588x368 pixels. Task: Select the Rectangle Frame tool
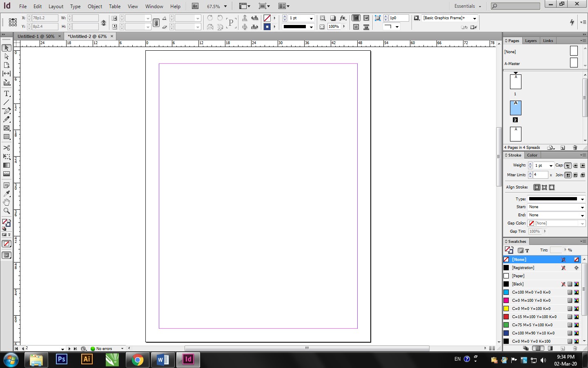[7, 128]
